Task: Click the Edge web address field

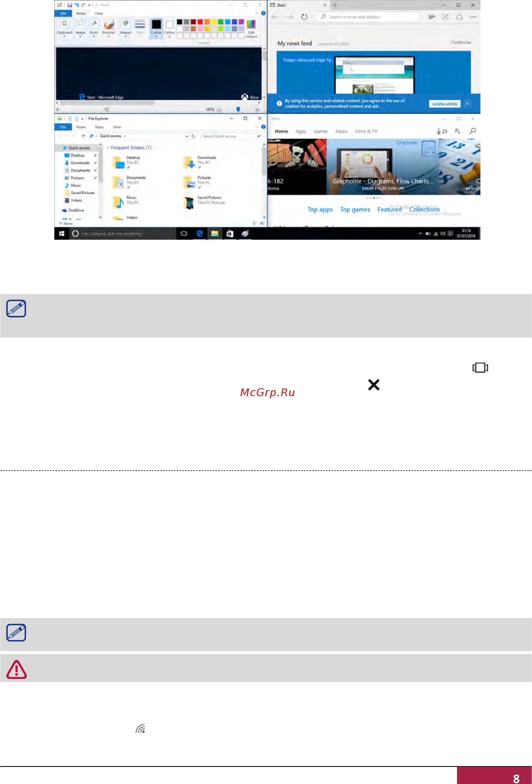Action: coord(368,17)
